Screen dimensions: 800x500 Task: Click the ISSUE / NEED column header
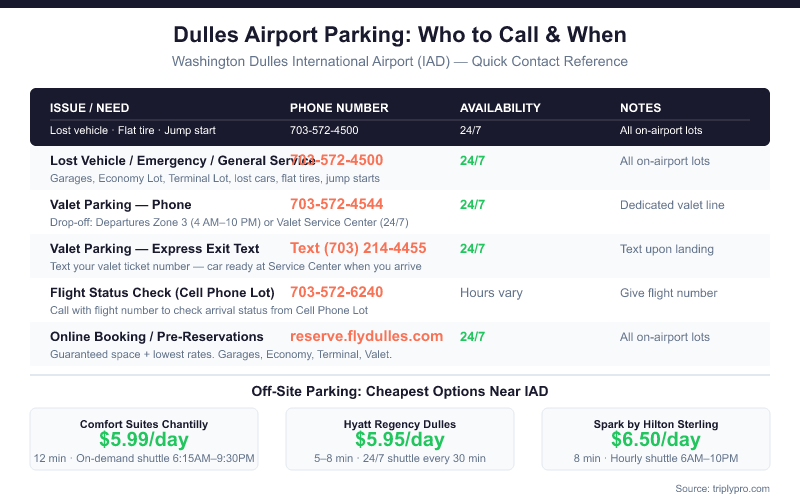(x=90, y=108)
